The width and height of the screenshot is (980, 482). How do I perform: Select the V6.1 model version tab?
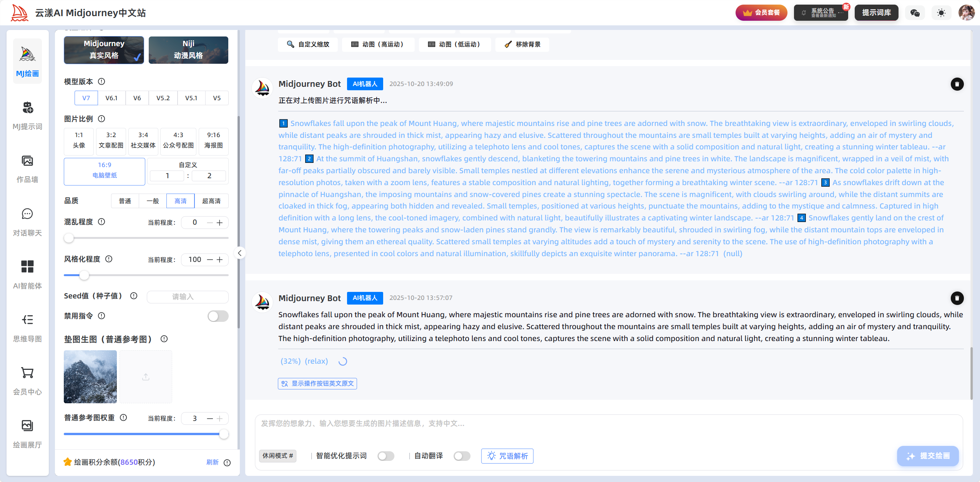[x=111, y=98]
